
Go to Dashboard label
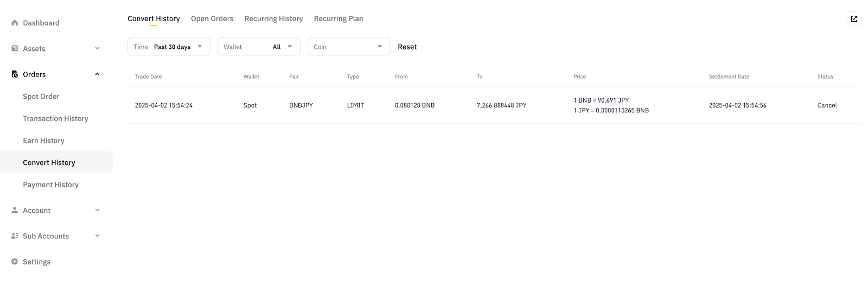(41, 23)
